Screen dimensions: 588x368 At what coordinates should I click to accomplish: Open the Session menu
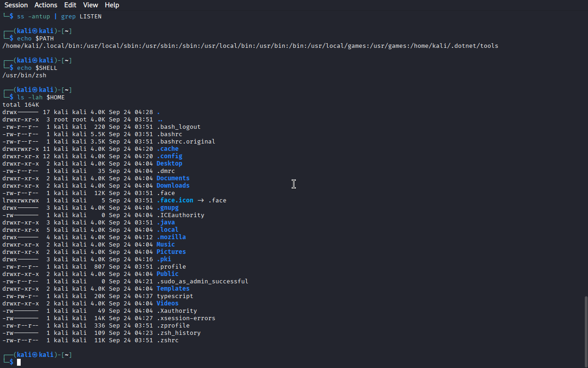tap(16, 5)
